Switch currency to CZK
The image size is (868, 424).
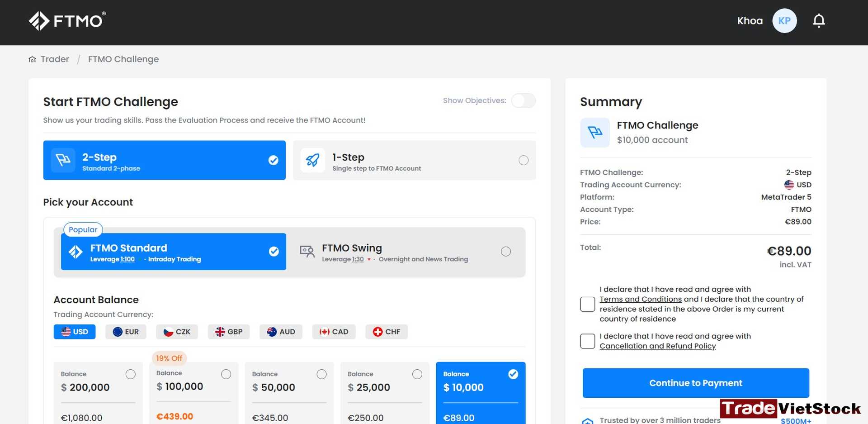(x=177, y=332)
